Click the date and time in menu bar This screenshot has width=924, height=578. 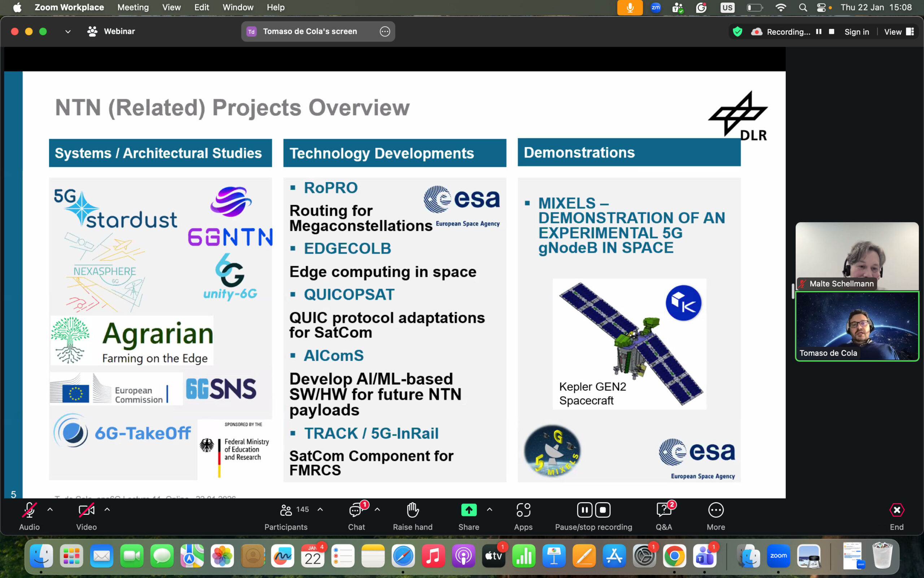(x=876, y=7)
